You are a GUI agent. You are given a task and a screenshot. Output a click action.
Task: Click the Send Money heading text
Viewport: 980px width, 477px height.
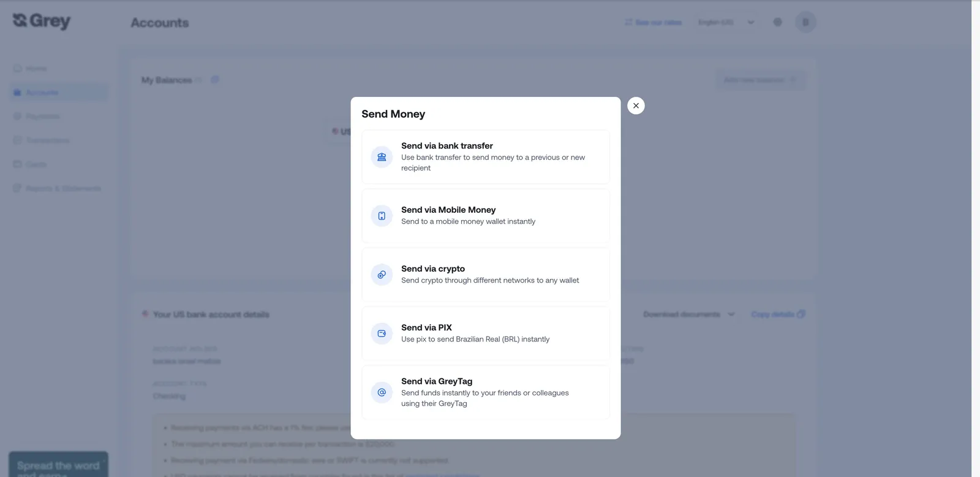coord(393,114)
